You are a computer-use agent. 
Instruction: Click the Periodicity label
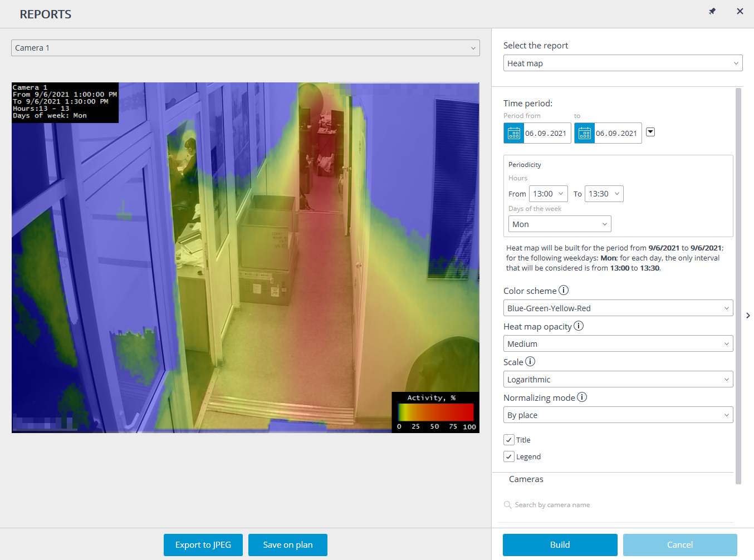[525, 165]
